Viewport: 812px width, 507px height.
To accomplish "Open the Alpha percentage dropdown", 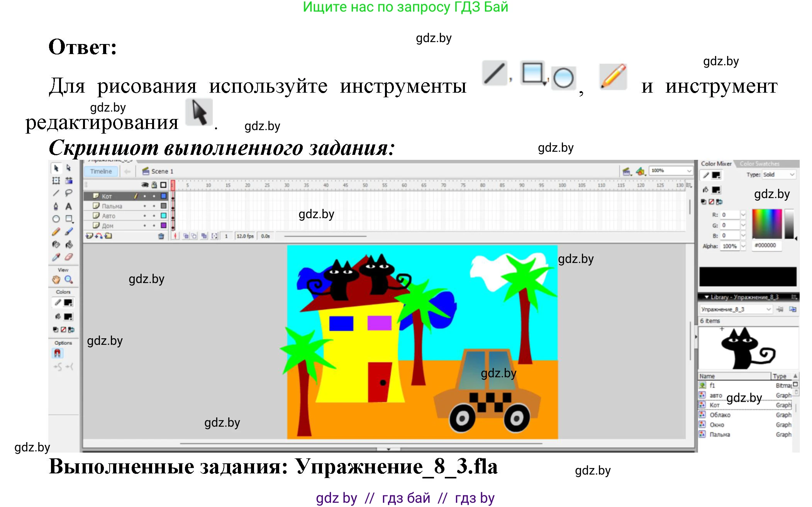I will (743, 246).
